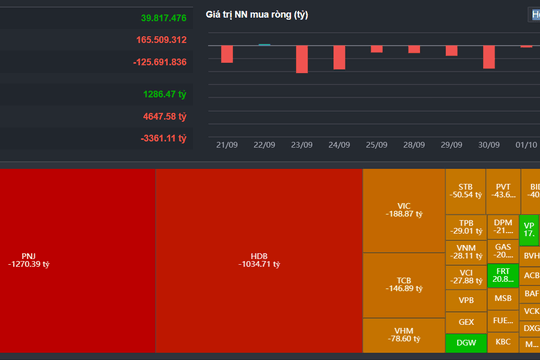Click the TPB -29.01 tỷ tile
Viewport: 540px width, 360px height.
(x=466, y=227)
